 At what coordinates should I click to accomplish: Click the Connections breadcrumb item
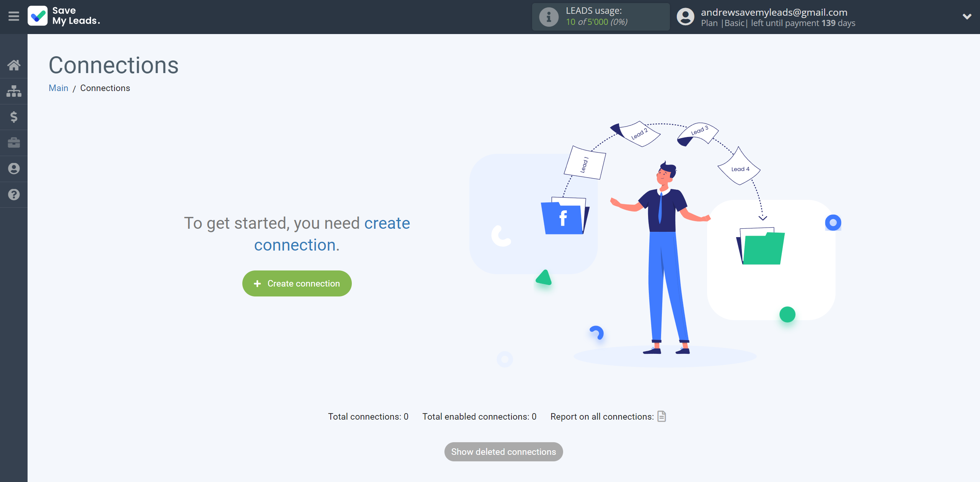point(105,87)
